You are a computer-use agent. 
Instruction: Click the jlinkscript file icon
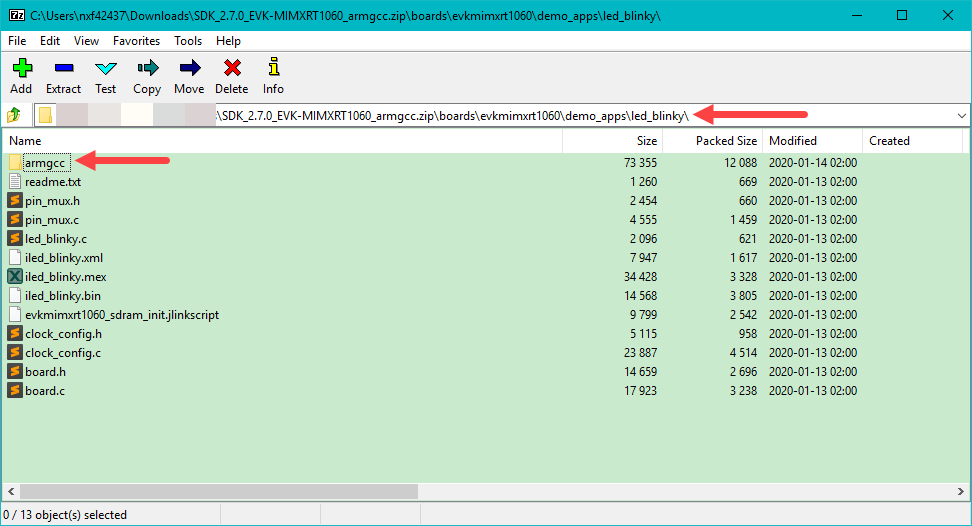(x=15, y=315)
